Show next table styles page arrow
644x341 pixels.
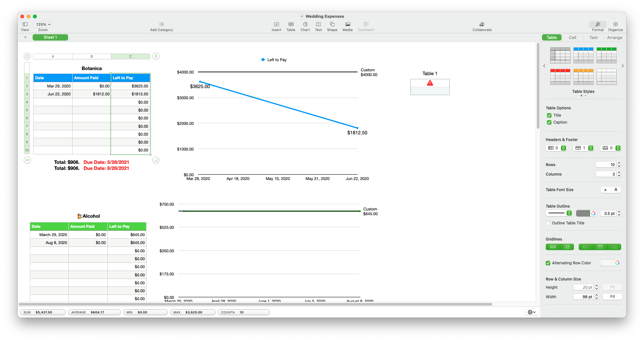coord(623,66)
